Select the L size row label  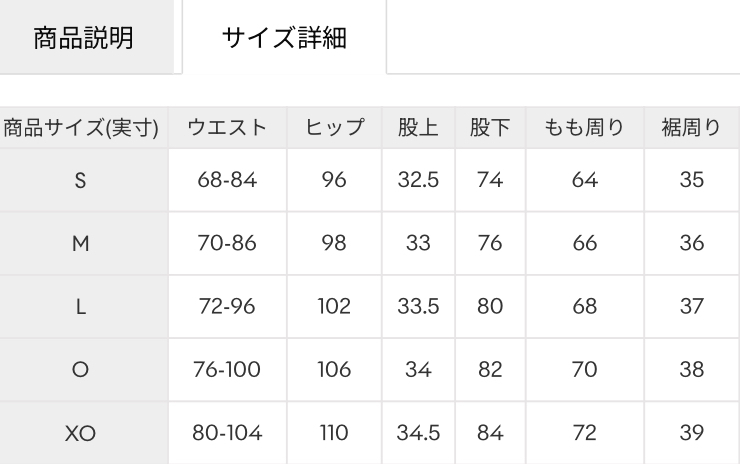point(81,307)
